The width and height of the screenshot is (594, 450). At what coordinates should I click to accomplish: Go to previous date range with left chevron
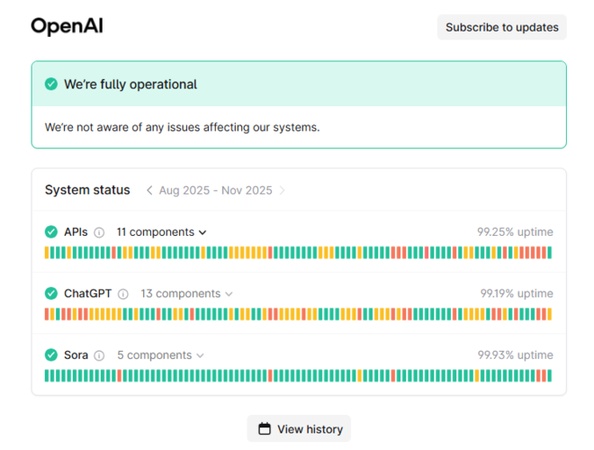pos(149,190)
